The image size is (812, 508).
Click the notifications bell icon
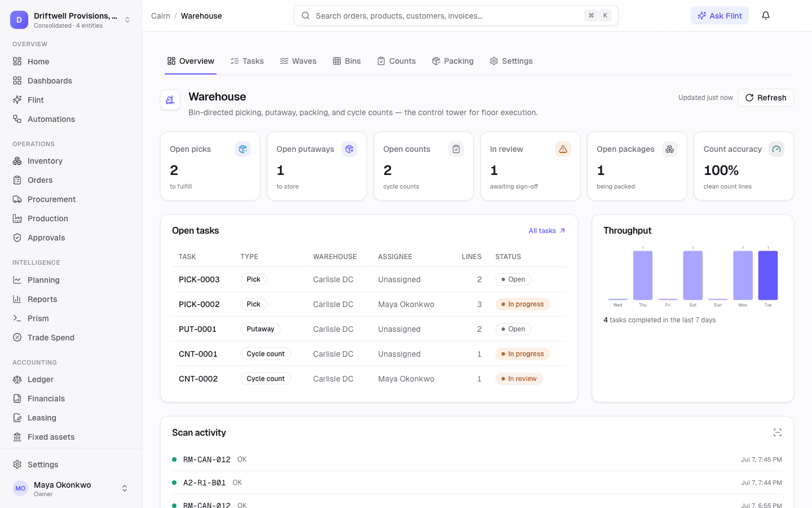coord(766,16)
